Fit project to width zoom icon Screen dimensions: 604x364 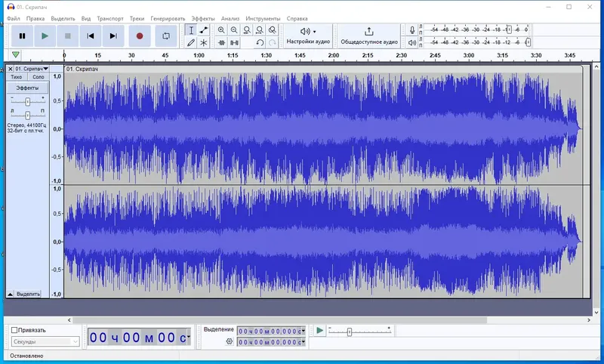tap(260, 30)
